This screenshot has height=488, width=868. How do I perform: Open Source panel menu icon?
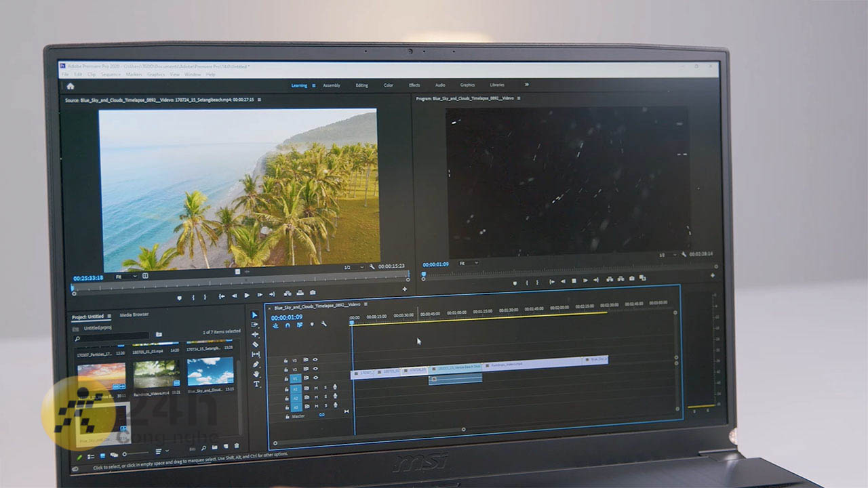(x=259, y=100)
